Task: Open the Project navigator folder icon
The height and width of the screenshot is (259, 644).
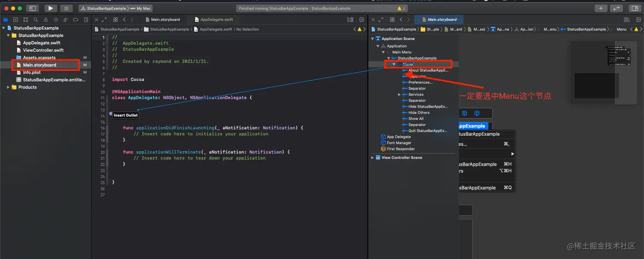Action: 6,20
